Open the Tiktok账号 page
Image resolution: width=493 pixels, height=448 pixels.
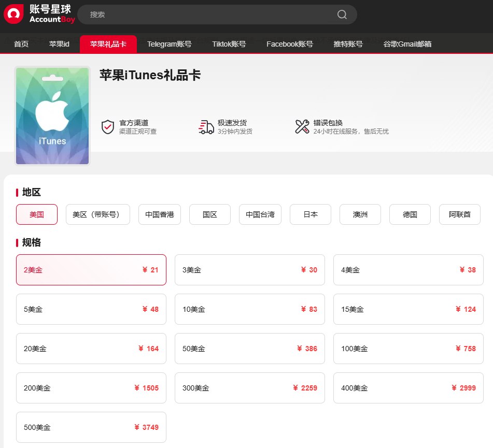point(229,44)
